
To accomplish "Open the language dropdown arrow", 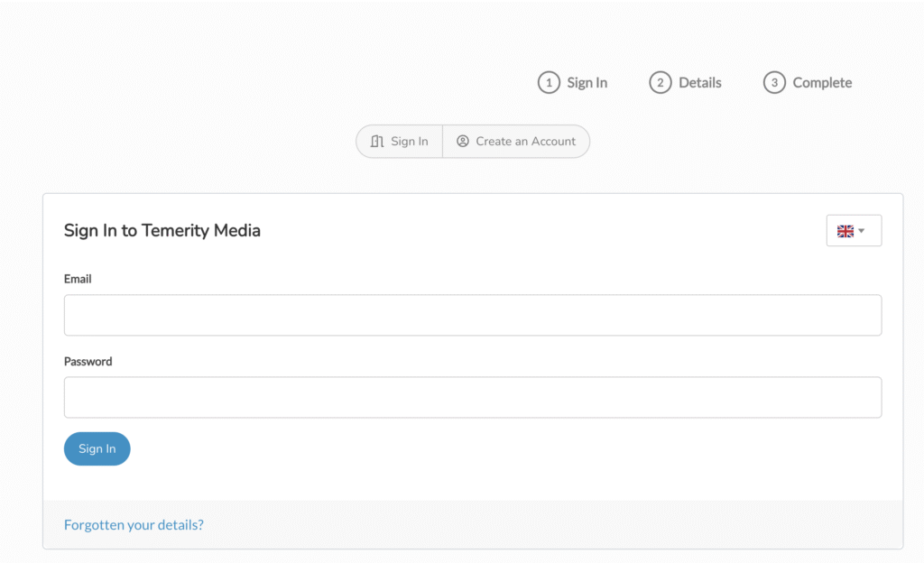I will coord(862,231).
